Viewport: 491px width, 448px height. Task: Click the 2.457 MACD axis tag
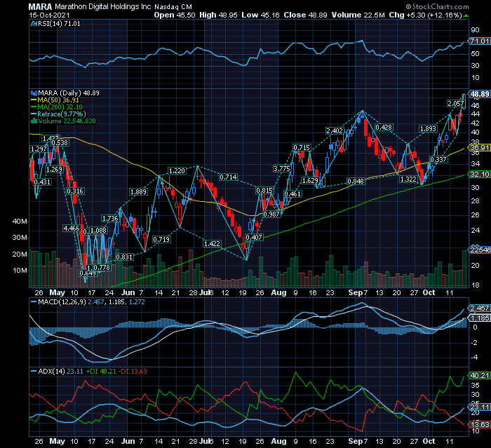tap(479, 308)
